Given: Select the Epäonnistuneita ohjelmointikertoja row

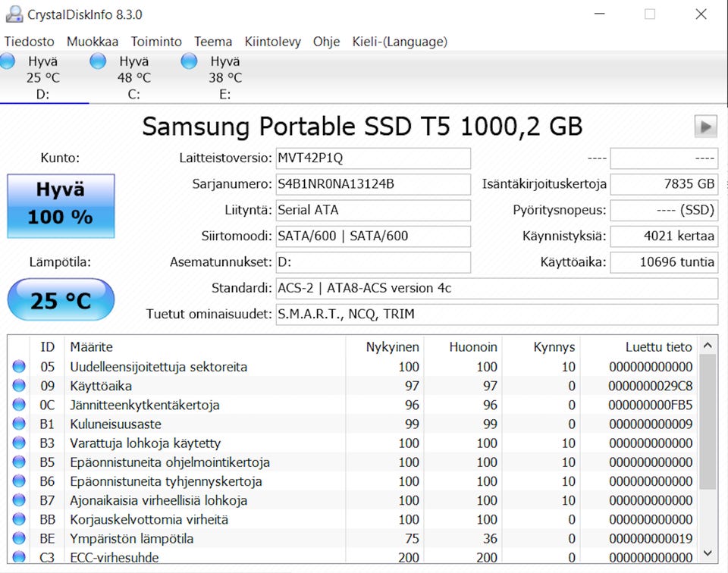Looking at the screenshot, I should [353, 462].
